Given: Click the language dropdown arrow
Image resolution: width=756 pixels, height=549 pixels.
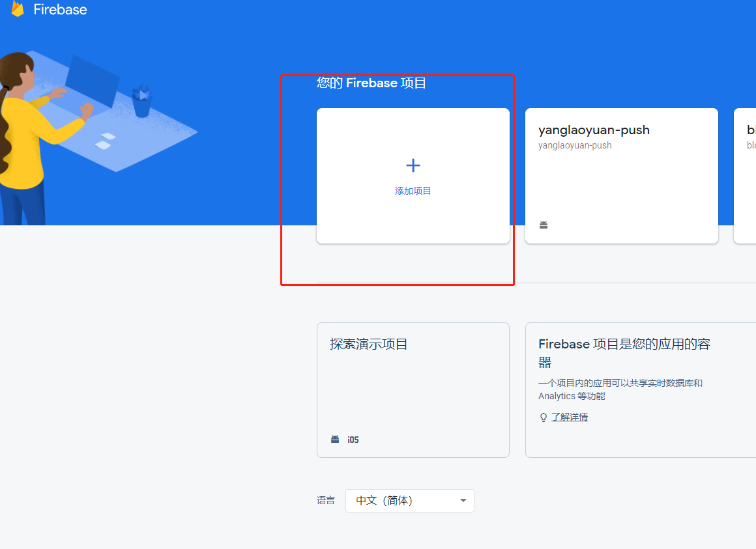Looking at the screenshot, I should pyautogui.click(x=463, y=500).
